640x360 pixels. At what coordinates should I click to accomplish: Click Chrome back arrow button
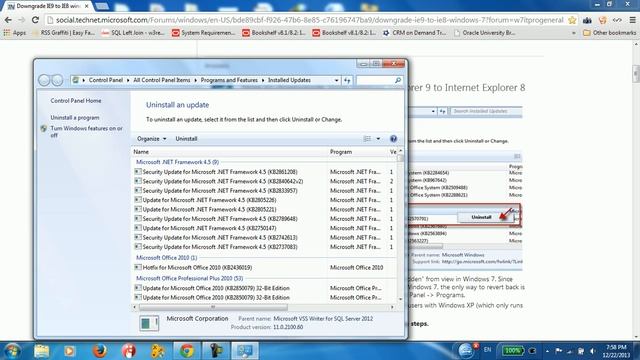(x=8, y=20)
